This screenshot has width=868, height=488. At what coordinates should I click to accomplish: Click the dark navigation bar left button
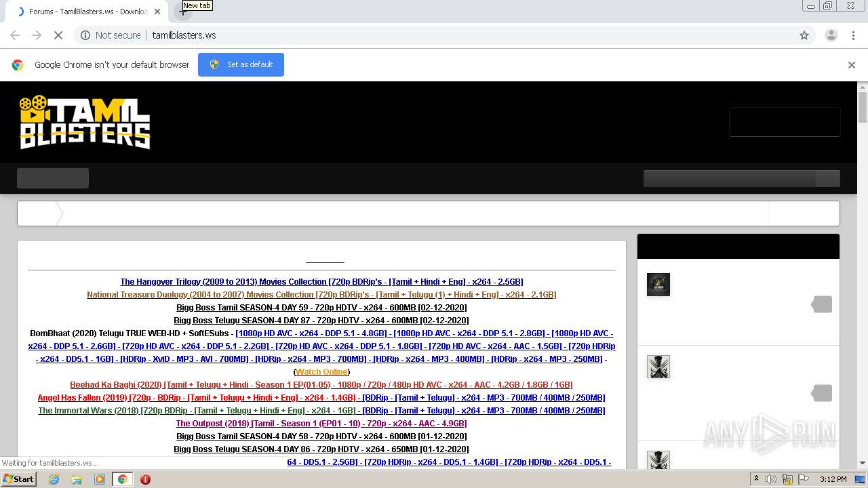53,178
